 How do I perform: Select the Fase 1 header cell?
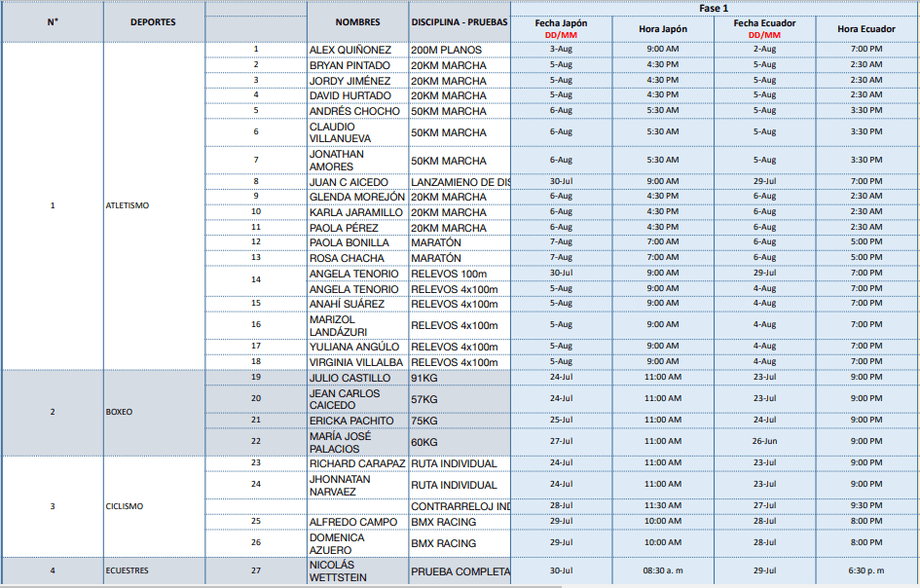[x=713, y=8]
